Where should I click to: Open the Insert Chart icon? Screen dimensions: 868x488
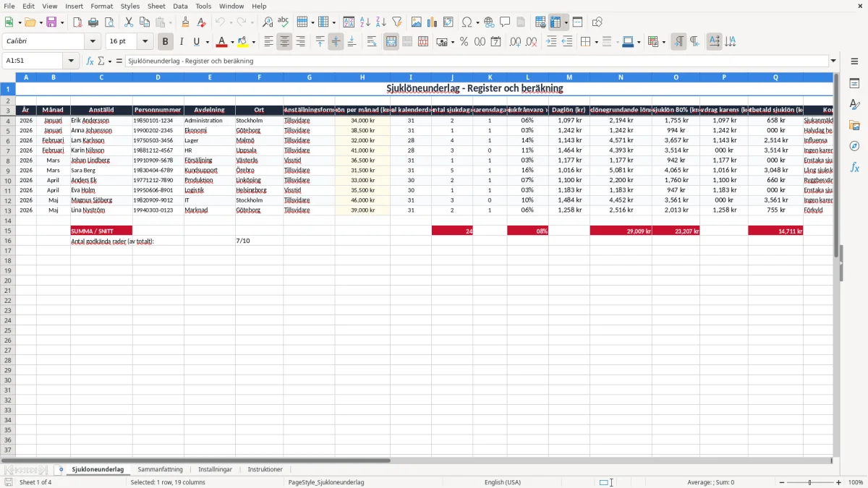tap(433, 22)
